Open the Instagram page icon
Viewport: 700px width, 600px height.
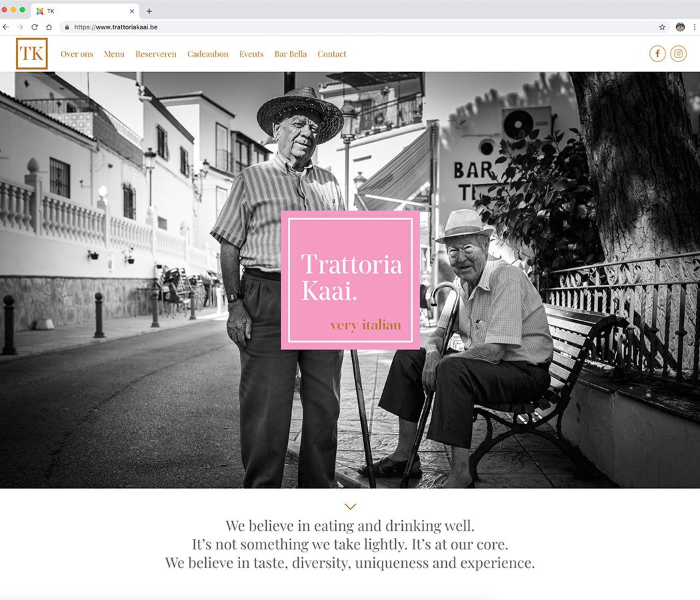678,53
